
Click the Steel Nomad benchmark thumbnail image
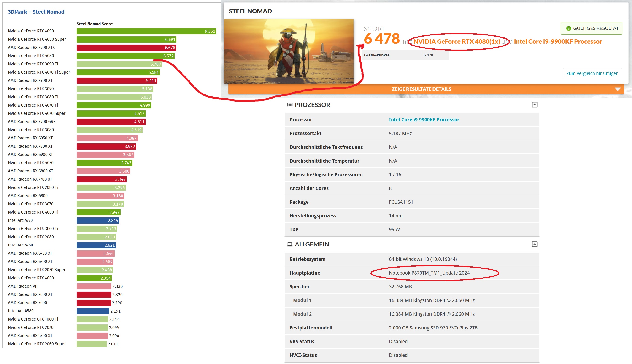[289, 51]
